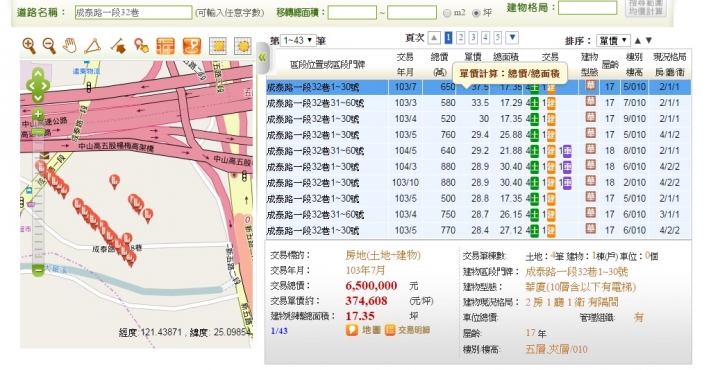This screenshot has width=720, height=370.
Task: Open the orange street map layer icon
Action: click(x=165, y=46)
